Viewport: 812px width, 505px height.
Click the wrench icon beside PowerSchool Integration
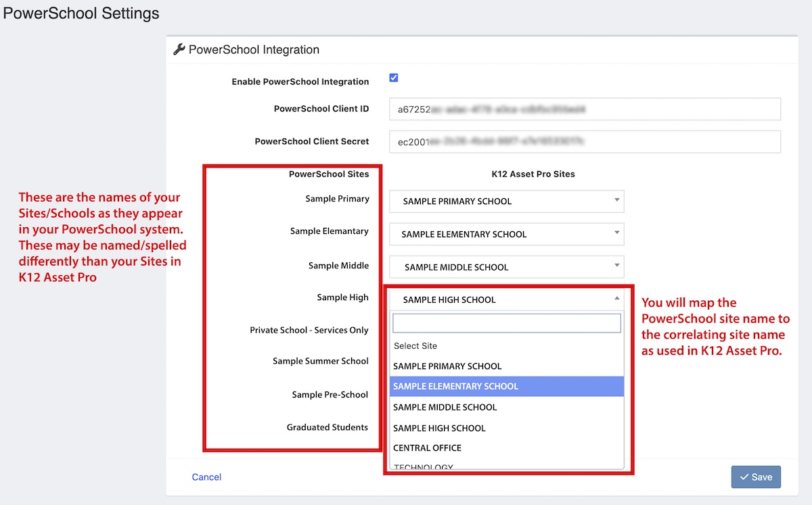pyautogui.click(x=179, y=49)
